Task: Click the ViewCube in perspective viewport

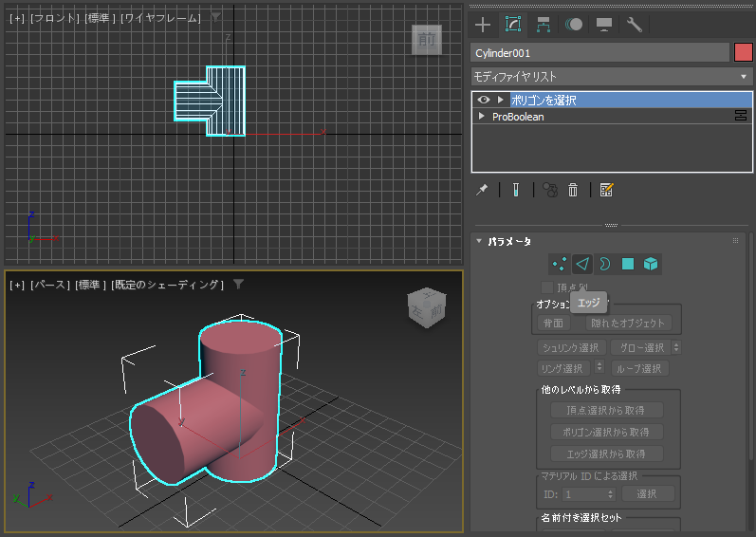Action: click(x=427, y=308)
